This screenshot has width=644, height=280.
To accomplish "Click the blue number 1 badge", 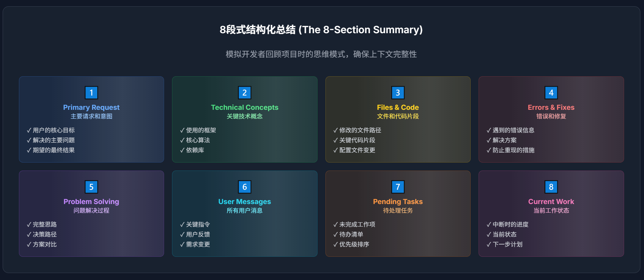I will [x=91, y=93].
